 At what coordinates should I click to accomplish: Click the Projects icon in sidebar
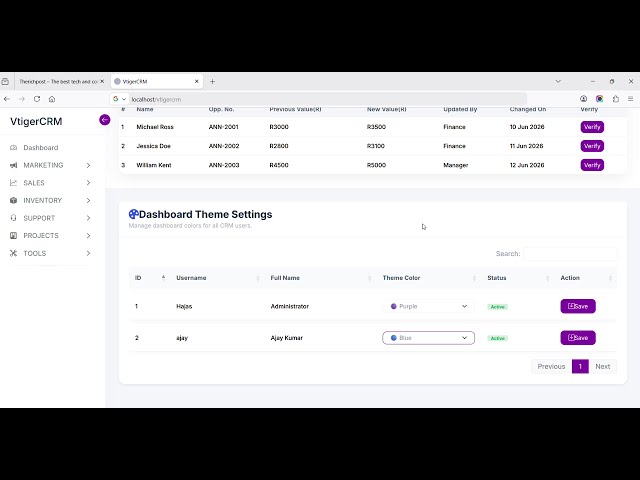(x=13, y=236)
